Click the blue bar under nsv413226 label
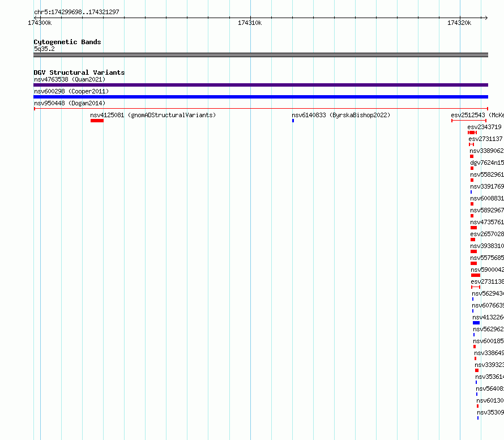 point(476,323)
